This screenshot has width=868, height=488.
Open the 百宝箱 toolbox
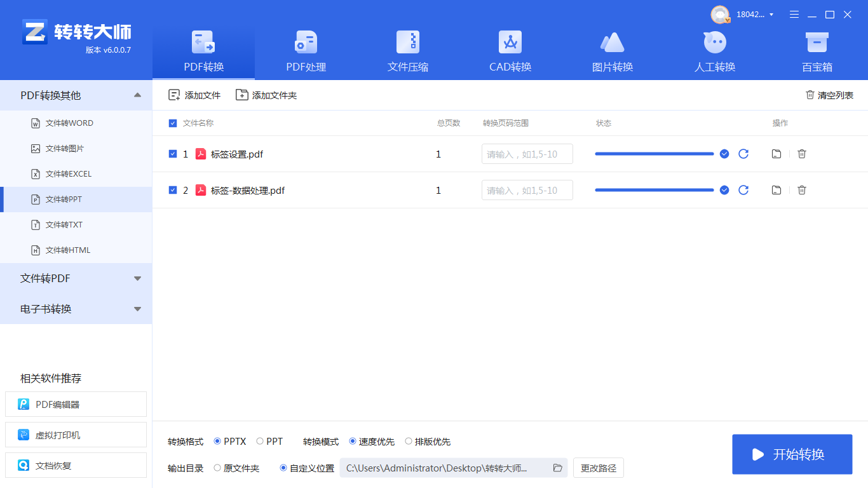pyautogui.click(x=817, y=51)
